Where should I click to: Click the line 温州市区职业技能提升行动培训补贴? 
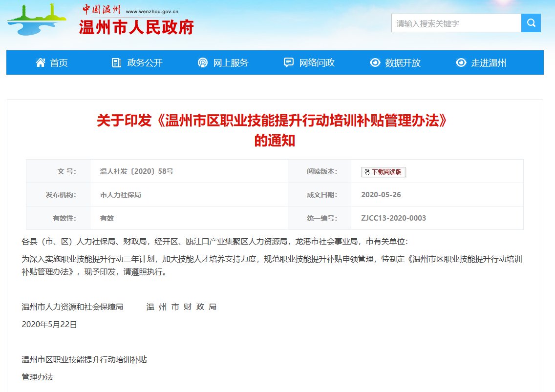[84, 359]
